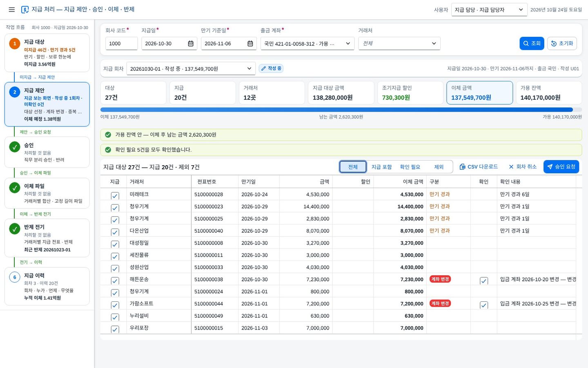
Task: Click the 이체 금액 137,549,700원 summary card
Action: pos(479,92)
